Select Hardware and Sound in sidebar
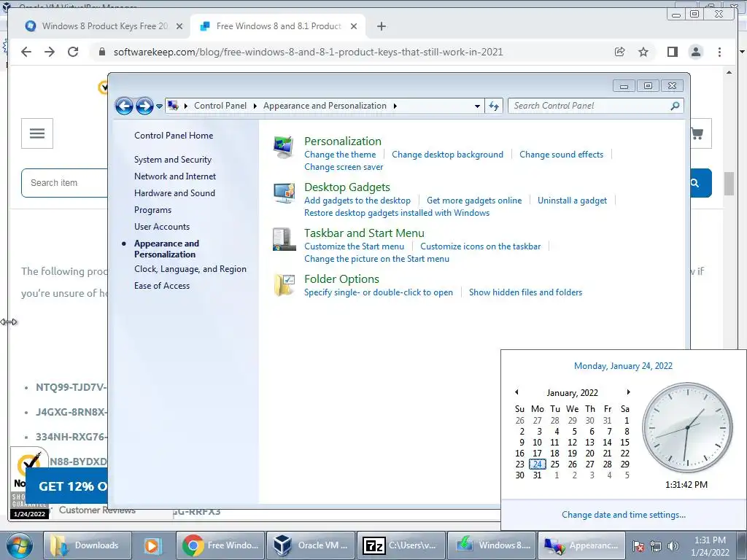747x560 pixels. pyautogui.click(x=174, y=192)
